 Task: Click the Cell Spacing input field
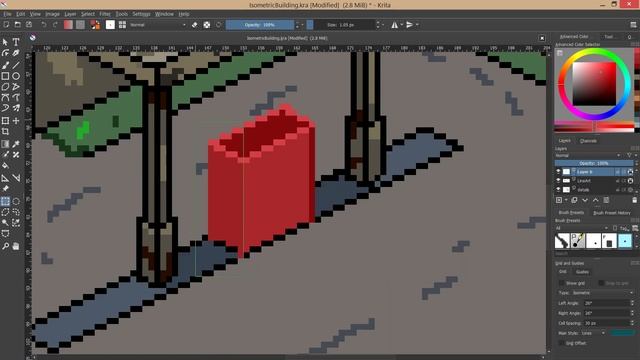(x=607, y=323)
